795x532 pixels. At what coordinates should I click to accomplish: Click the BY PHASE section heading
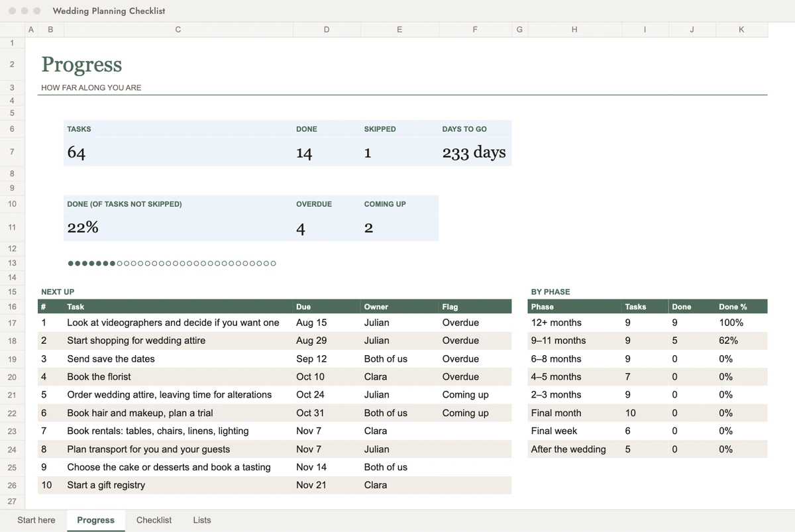(x=551, y=292)
